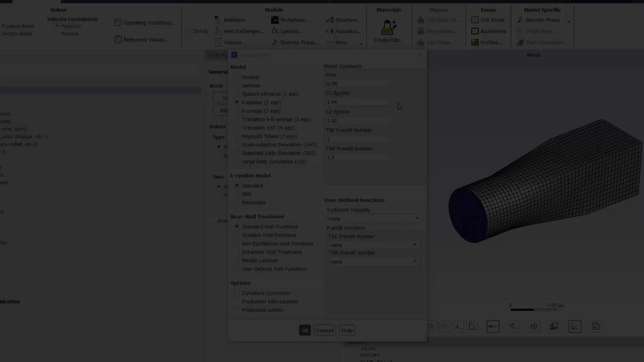The height and width of the screenshot is (362, 644).
Task: Open Boundaries in Zones group
Action: [489, 31]
